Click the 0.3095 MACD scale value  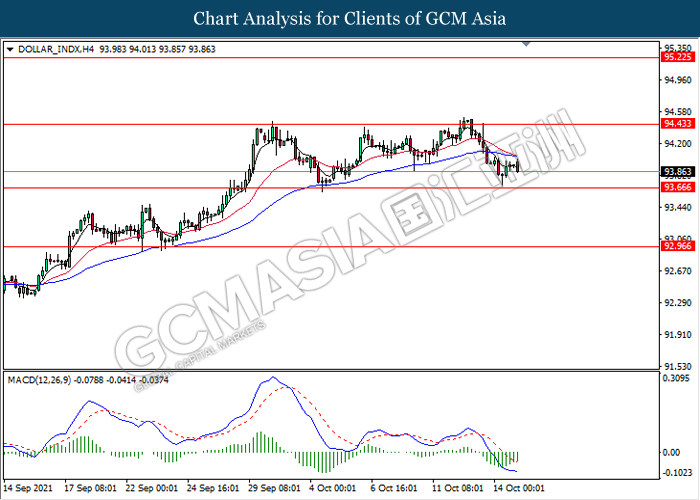676,378
